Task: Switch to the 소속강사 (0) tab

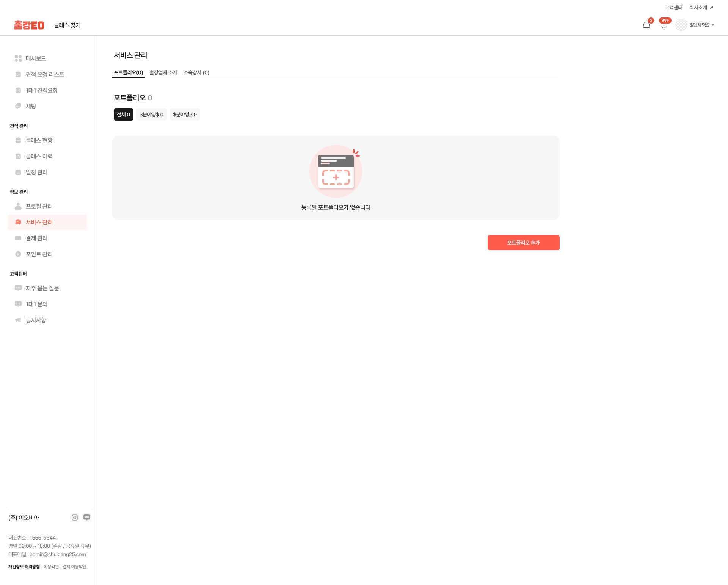Action: [x=196, y=72]
